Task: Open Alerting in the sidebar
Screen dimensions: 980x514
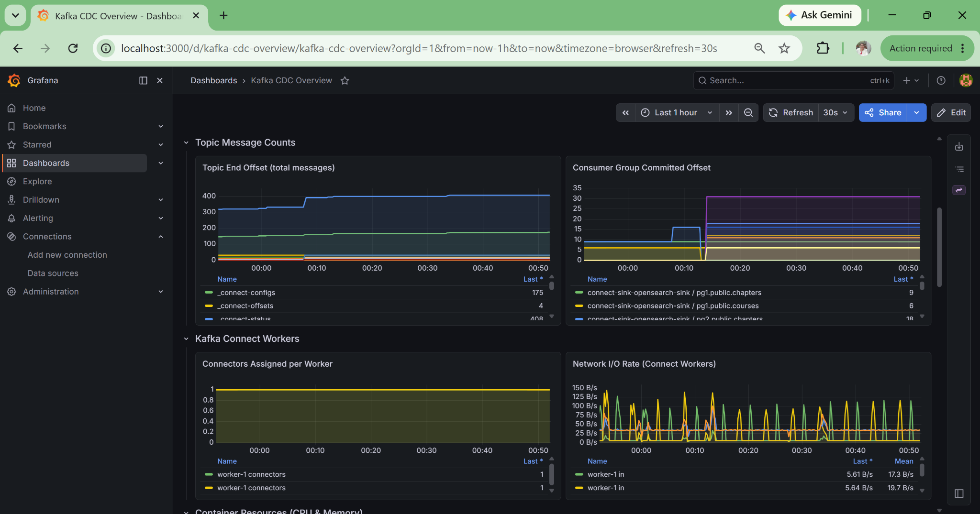Action: [38, 218]
